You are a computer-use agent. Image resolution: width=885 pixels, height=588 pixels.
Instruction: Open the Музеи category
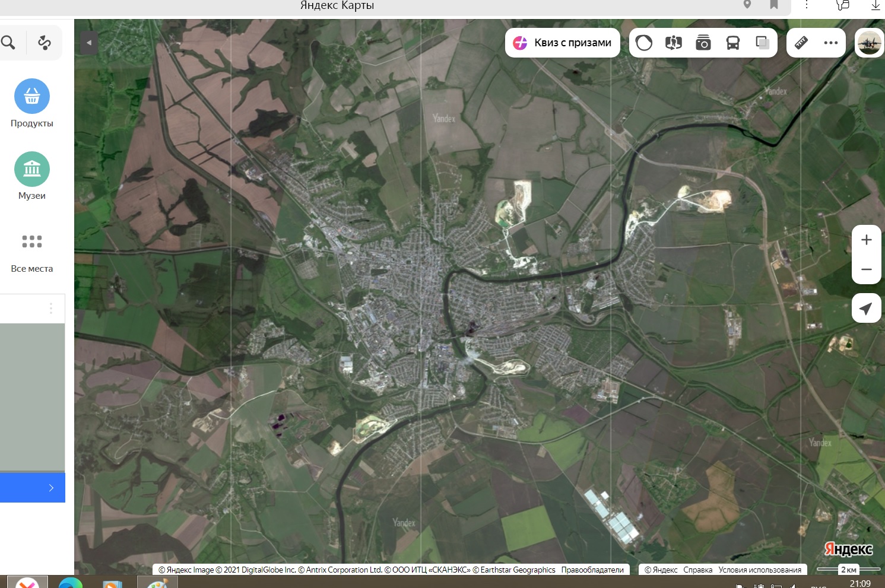[32, 176]
